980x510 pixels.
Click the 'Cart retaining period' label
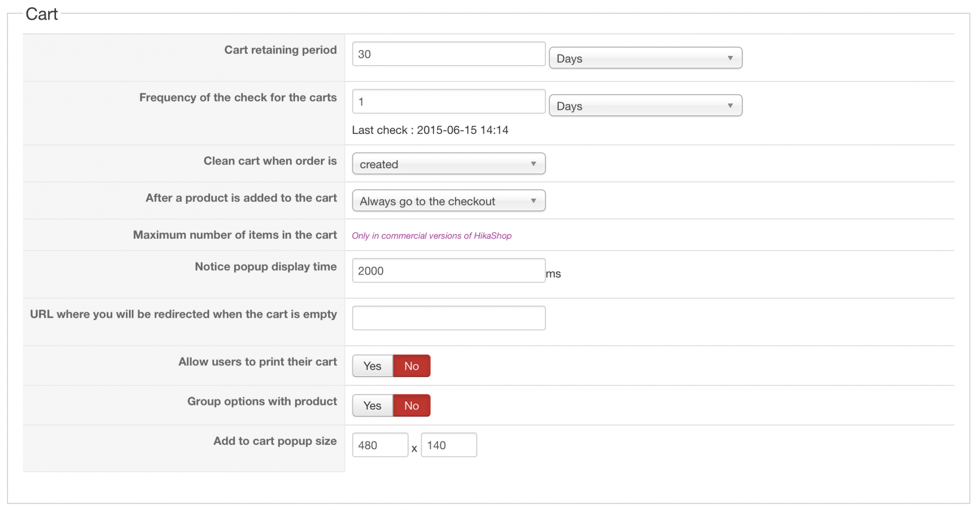click(280, 50)
